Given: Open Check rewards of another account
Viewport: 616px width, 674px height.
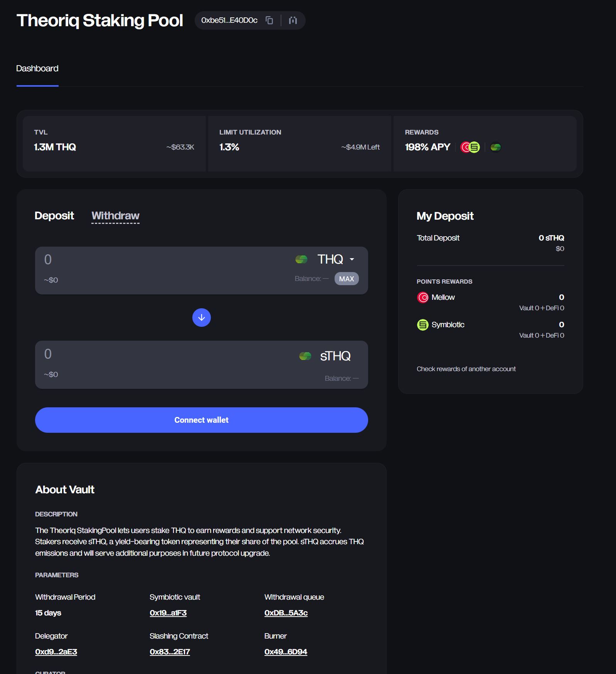Looking at the screenshot, I should pos(466,369).
